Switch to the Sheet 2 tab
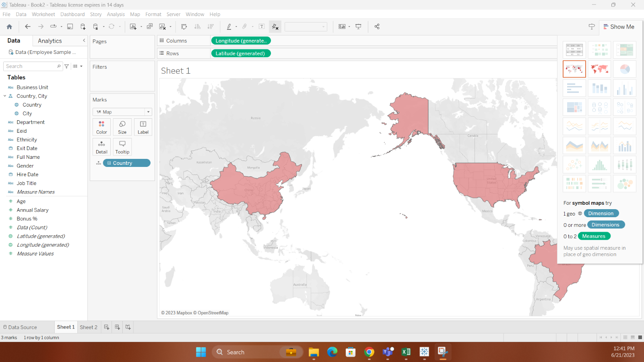The height and width of the screenshot is (362, 644). (x=89, y=327)
